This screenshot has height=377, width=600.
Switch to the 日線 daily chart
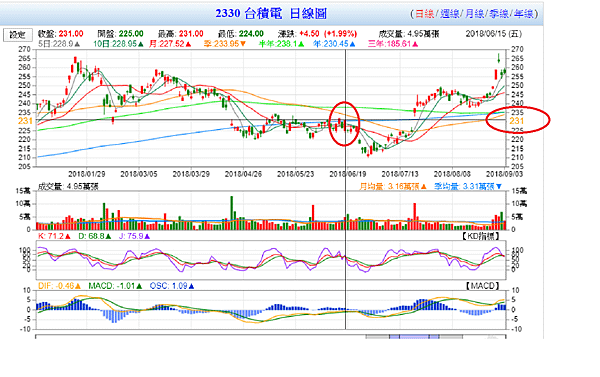(x=424, y=14)
